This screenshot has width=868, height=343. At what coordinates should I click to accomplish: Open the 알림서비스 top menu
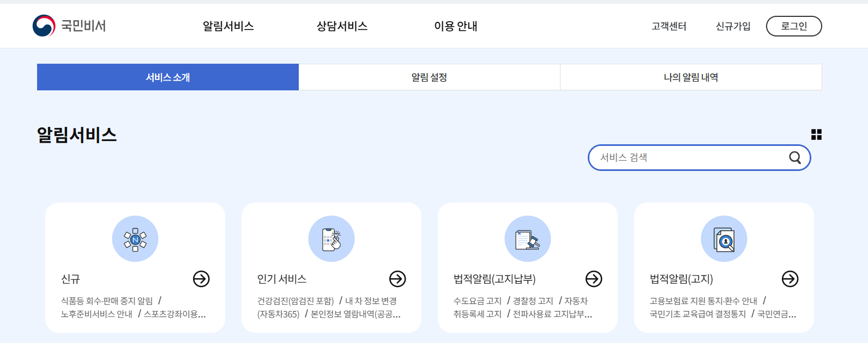(x=228, y=26)
